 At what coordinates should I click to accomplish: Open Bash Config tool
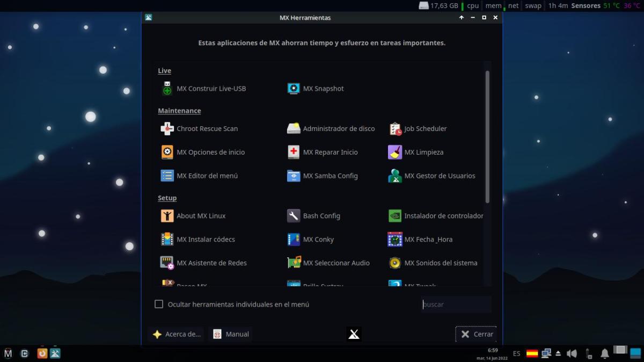point(314,216)
